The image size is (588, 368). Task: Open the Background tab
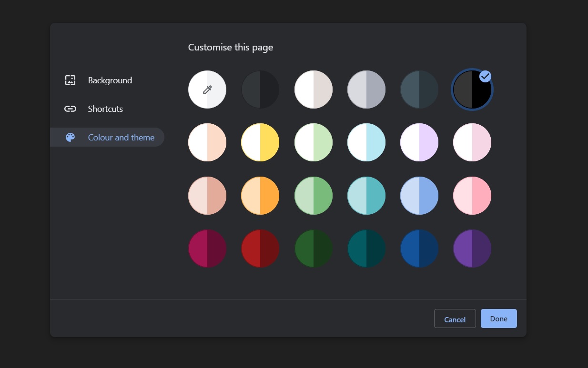click(110, 80)
